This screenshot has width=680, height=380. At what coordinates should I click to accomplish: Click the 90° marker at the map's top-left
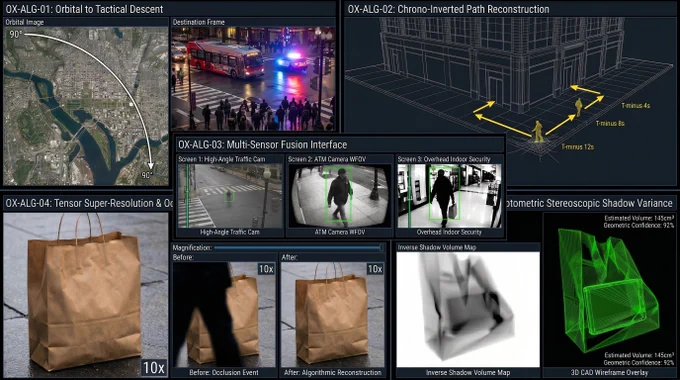(15, 34)
